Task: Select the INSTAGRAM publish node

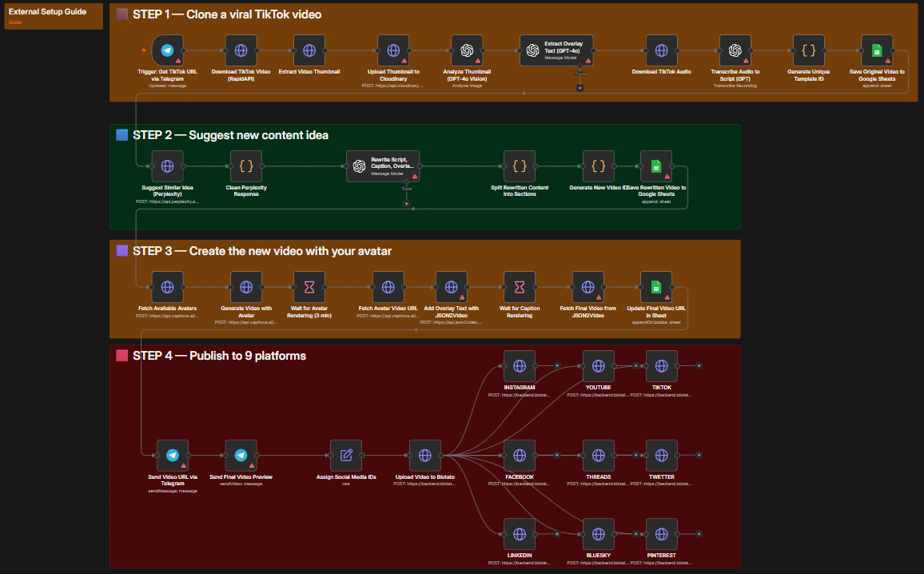Action: tap(520, 366)
